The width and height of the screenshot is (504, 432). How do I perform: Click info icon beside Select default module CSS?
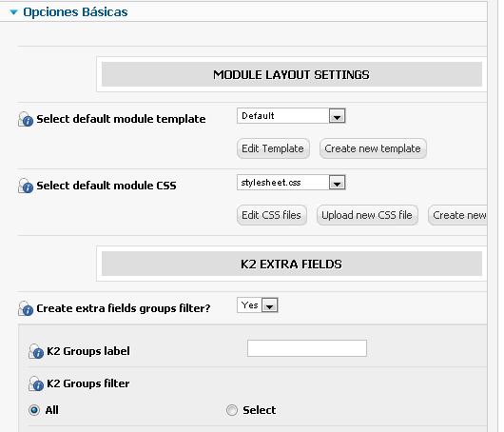[x=26, y=186]
